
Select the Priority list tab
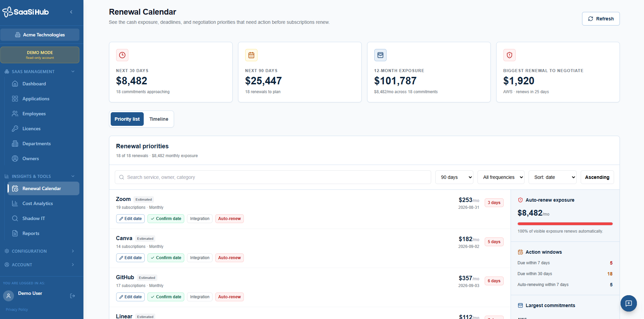[127, 119]
